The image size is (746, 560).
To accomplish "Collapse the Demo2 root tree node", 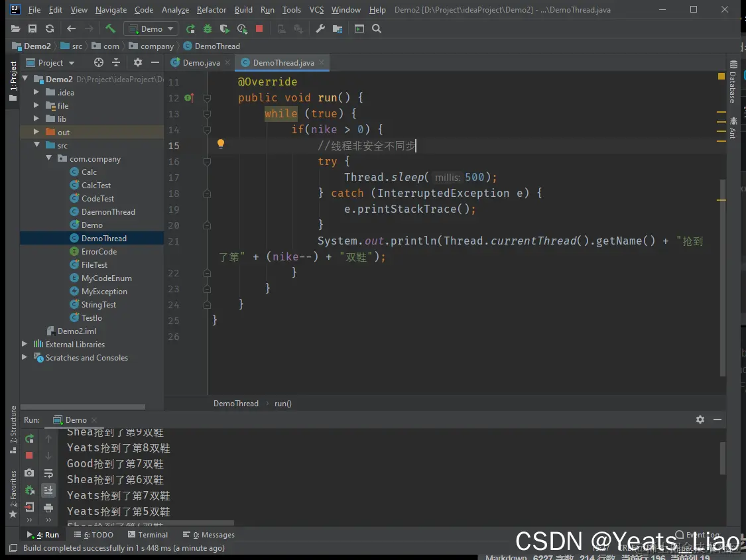I will (25, 79).
